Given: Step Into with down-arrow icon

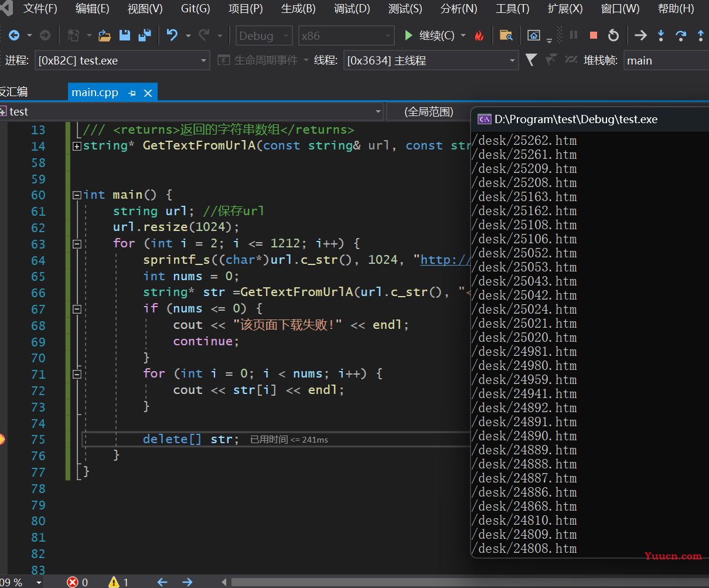Looking at the screenshot, I should [x=661, y=36].
